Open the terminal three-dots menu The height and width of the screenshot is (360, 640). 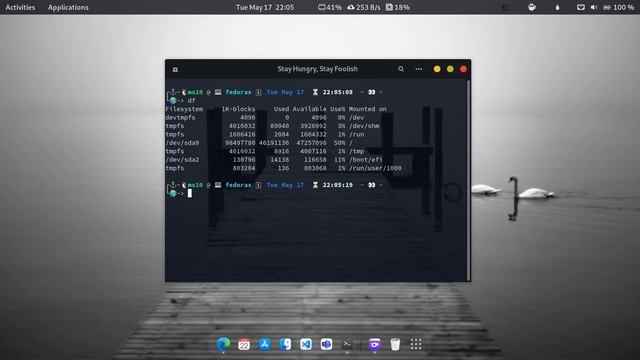[419, 69]
